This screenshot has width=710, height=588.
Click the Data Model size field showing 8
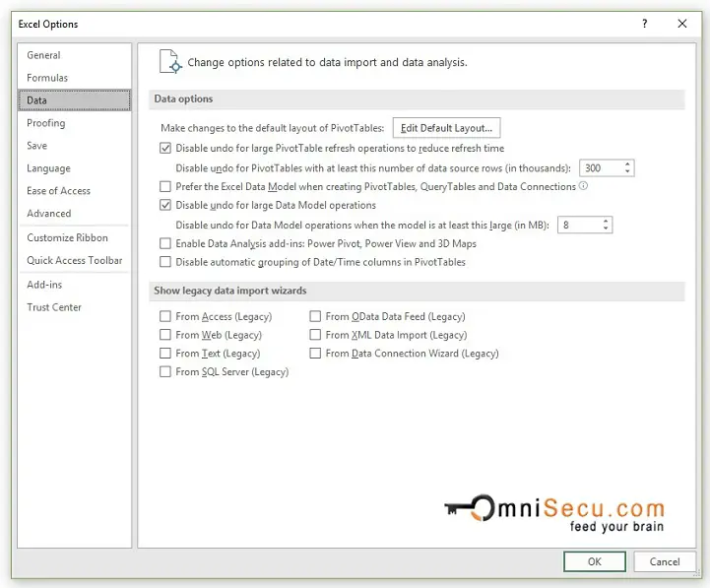(580, 225)
